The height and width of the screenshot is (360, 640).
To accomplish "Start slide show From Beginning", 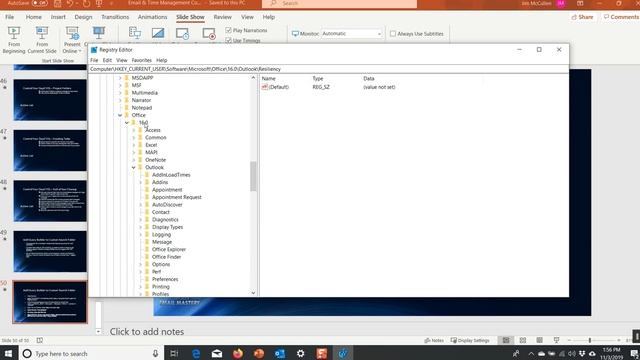I will 14,40.
